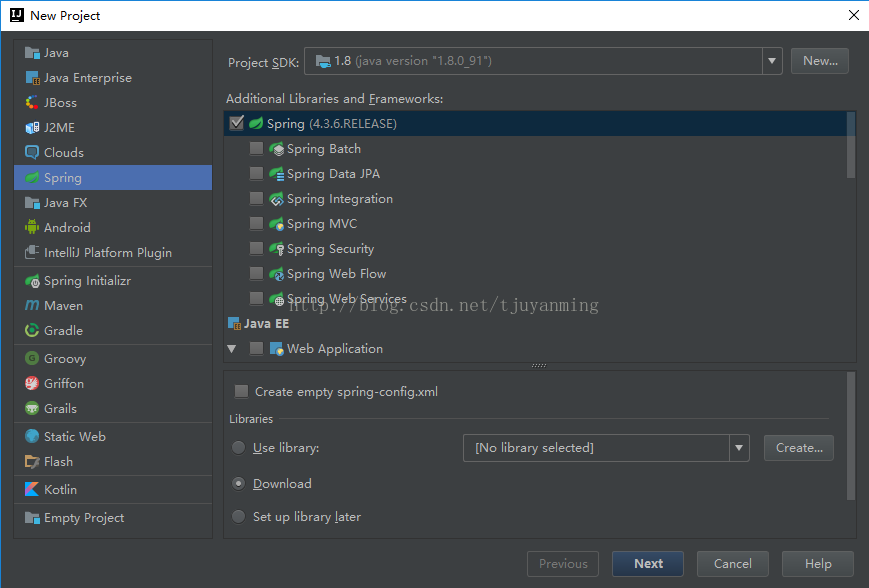Image resolution: width=869 pixels, height=588 pixels.
Task: Tick the Spring Integration checkbox
Action: [x=256, y=198]
